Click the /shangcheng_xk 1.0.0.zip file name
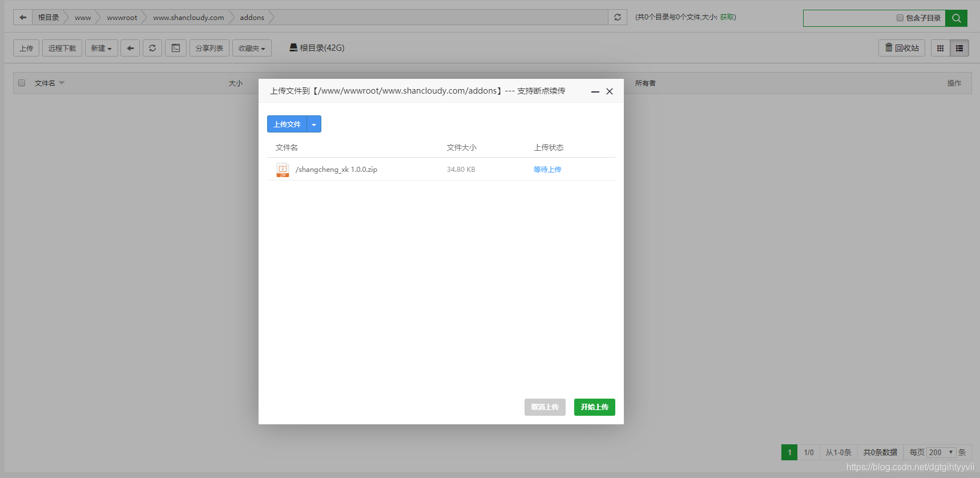The height and width of the screenshot is (478, 980). (336, 170)
